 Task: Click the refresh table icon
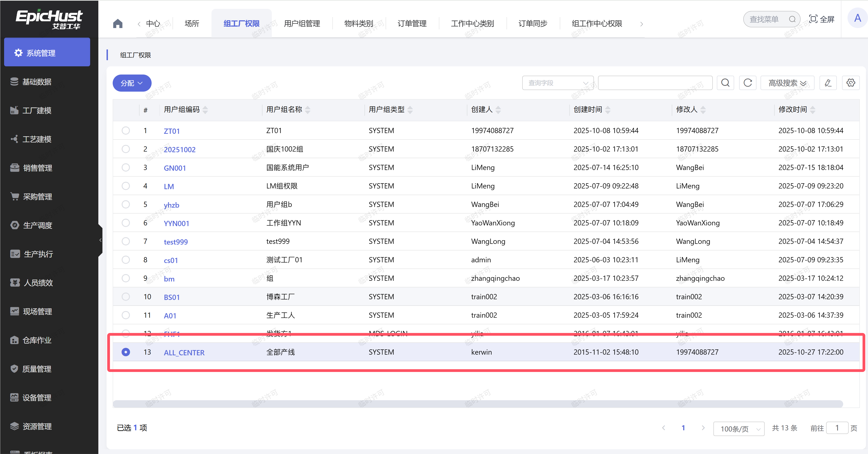[x=747, y=83]
